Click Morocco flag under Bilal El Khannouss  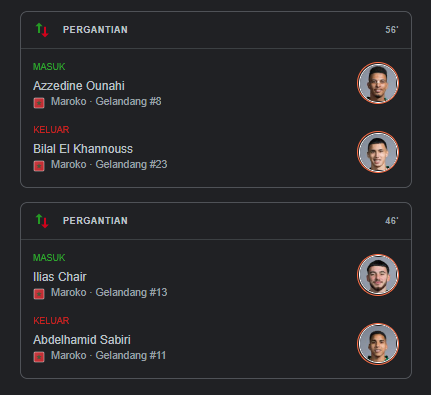pos(39,166)
